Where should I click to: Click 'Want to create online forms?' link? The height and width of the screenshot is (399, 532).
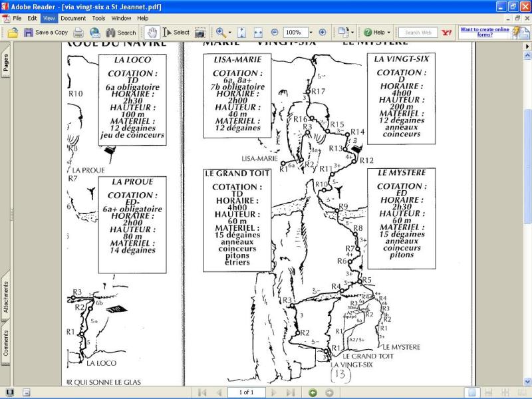coord(485,32)
